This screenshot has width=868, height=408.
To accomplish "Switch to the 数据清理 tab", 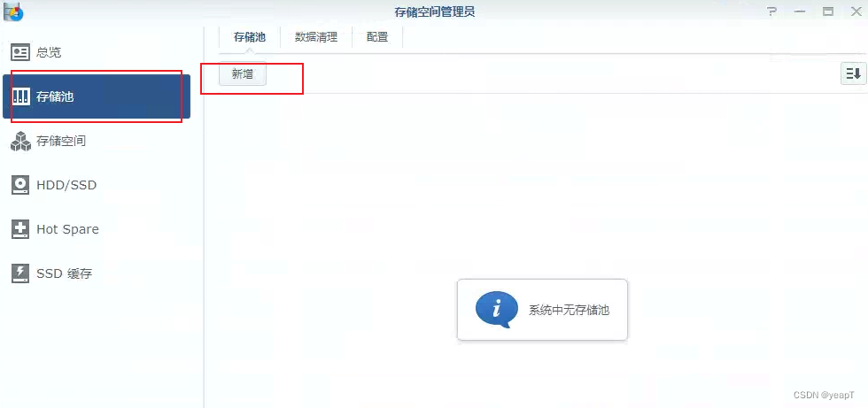I will (x=316, y=37).
